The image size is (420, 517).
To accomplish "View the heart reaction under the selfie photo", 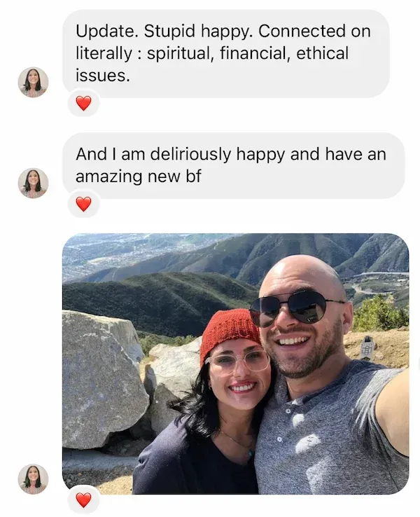I will coord(84,500).
